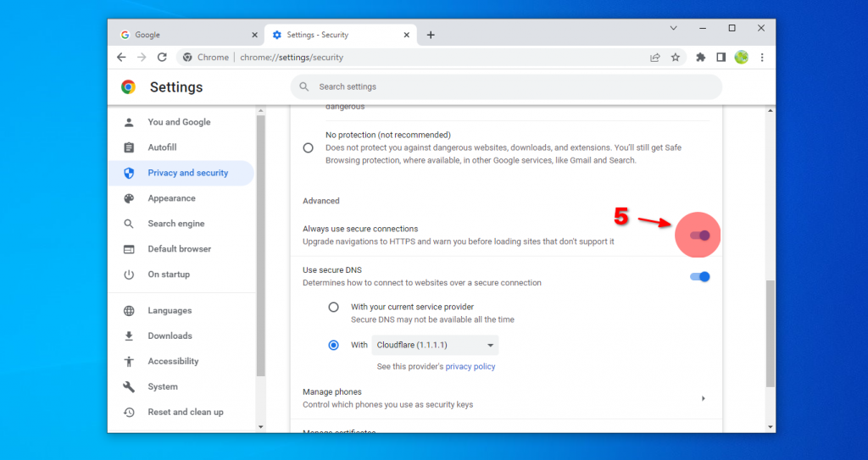Select No protection radio button
The width and height of the screenshot is (868, 460).
click(309, 148)
